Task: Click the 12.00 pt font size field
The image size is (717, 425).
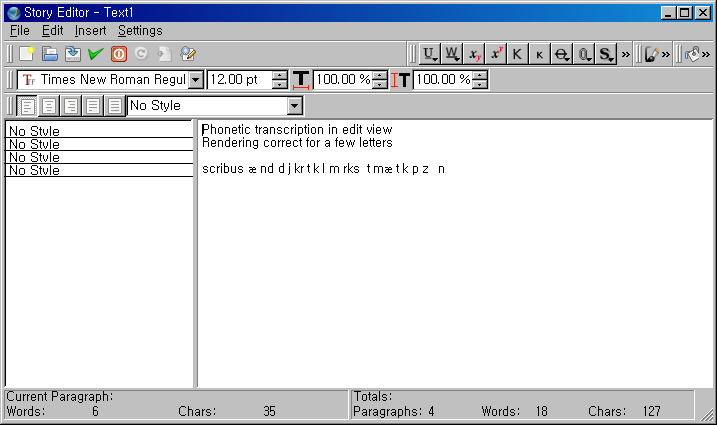Action: point(238,80)
